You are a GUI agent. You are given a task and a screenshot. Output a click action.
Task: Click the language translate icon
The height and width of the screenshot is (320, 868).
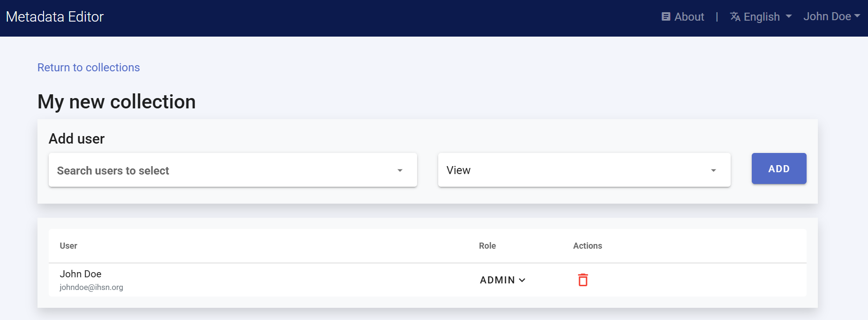(735, 17)
